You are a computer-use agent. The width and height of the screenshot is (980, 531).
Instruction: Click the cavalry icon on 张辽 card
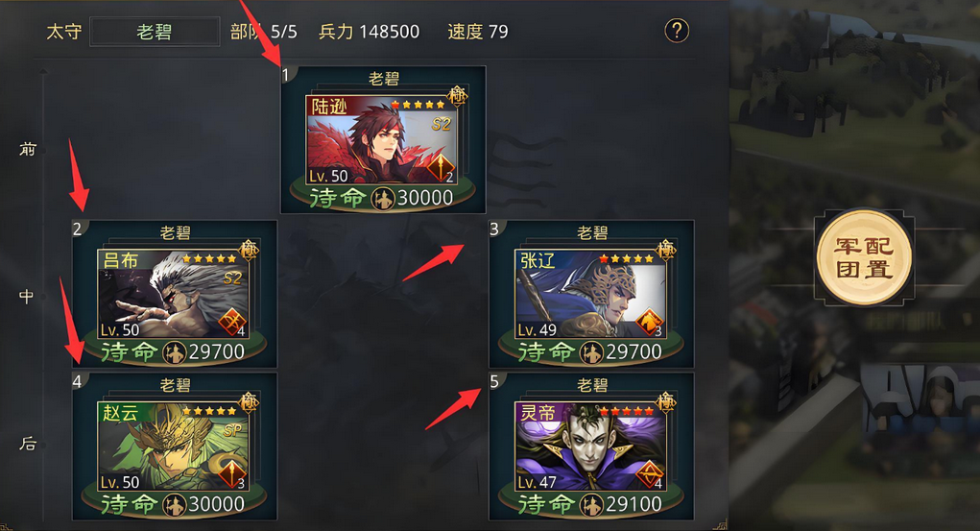pos(649,322)
